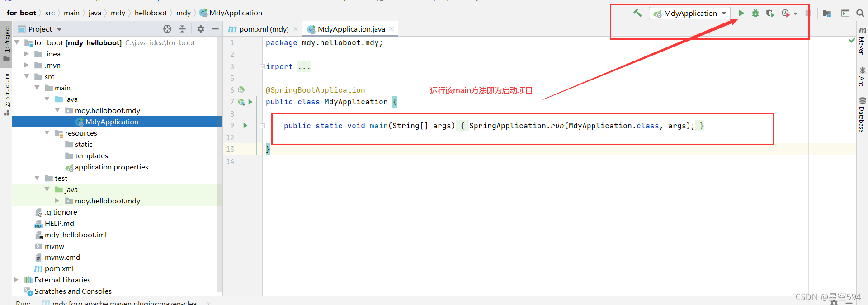Click the @SpringBootApplication annotation text
Image resolution: width=868 pixels, height=305 pixels.
click(x=315, y=90)
